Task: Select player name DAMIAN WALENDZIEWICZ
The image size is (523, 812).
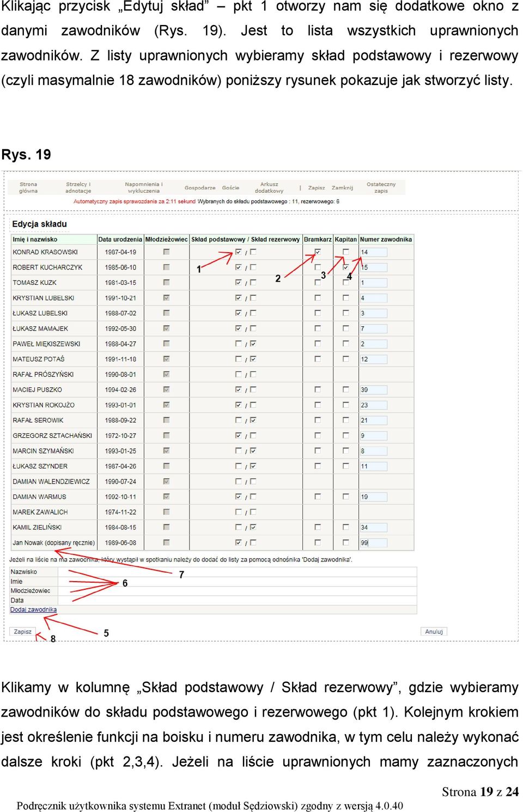Action: point(51,481)
